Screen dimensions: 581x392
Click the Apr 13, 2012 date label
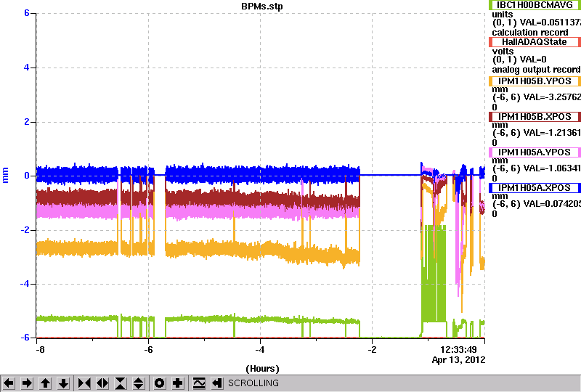coord(458,360)
